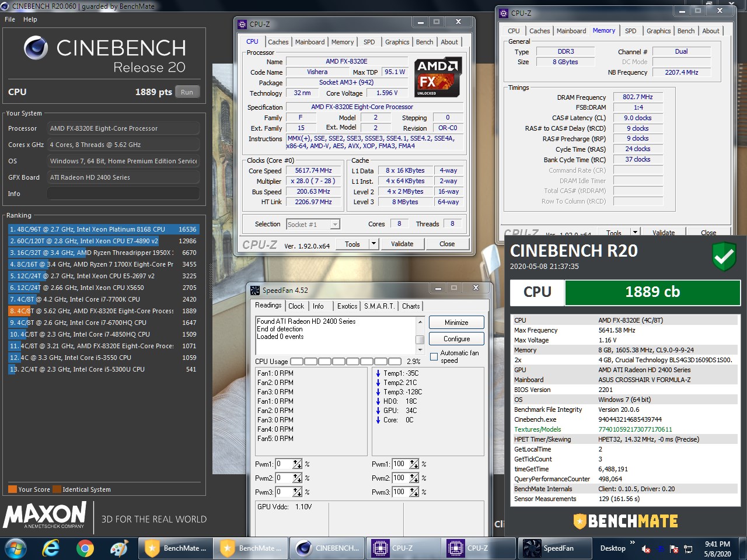Viewport: 747px width, 560px height.
Task: Switch to the first BenchMate taskbar item
Action: click(175, 548)
